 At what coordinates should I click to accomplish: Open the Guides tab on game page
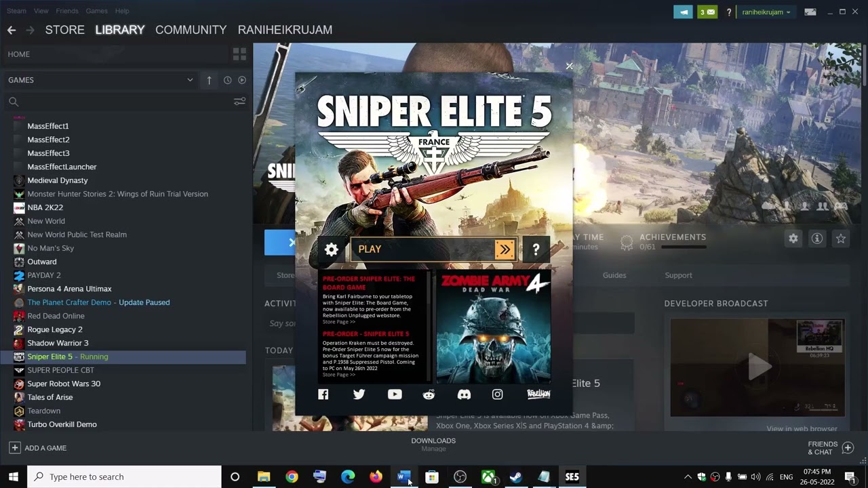(x=614, y=275)
